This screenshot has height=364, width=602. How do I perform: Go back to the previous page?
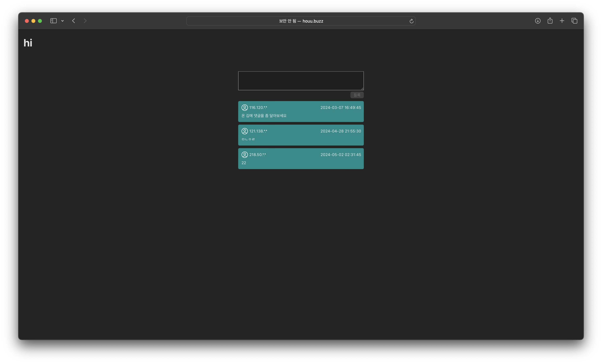pyautogui.click(x=74, y=21)
